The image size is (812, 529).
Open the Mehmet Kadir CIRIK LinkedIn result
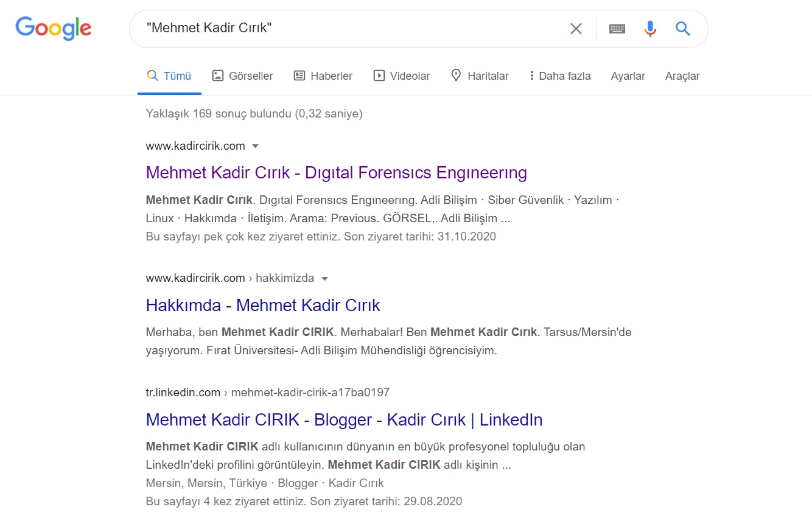click(344, 419)
